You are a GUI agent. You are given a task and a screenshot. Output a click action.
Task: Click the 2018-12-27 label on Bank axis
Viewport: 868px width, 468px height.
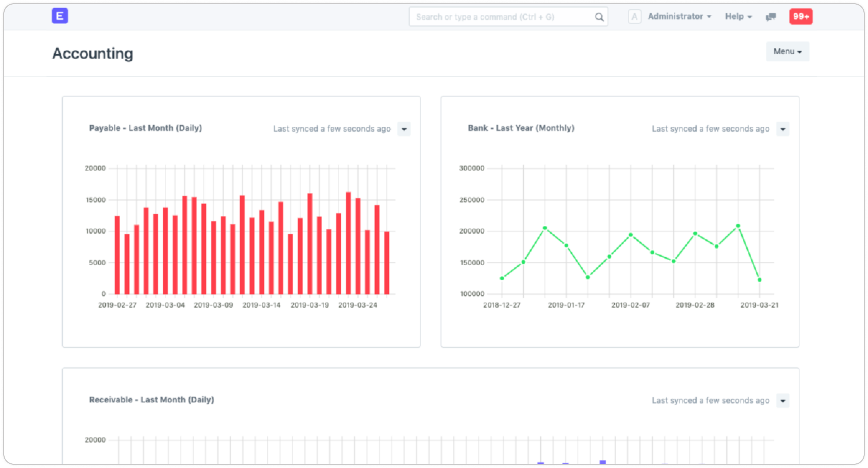[x=502, y=305]
